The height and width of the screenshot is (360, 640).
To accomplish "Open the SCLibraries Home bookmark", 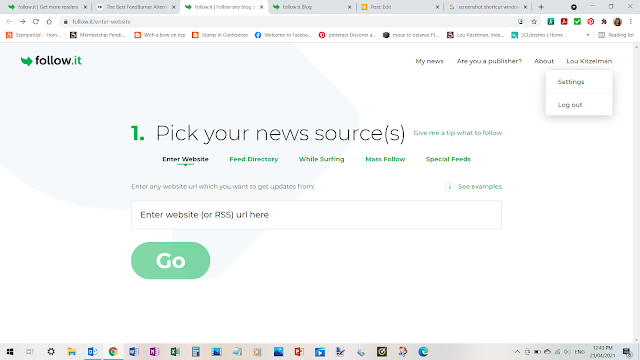I will coord(537,35).
